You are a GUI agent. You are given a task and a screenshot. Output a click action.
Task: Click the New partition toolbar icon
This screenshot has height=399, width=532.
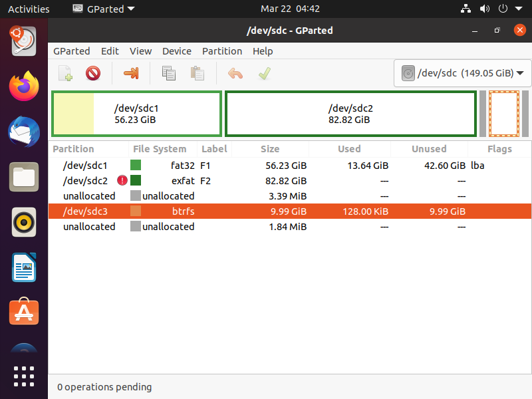coord(65,73)
